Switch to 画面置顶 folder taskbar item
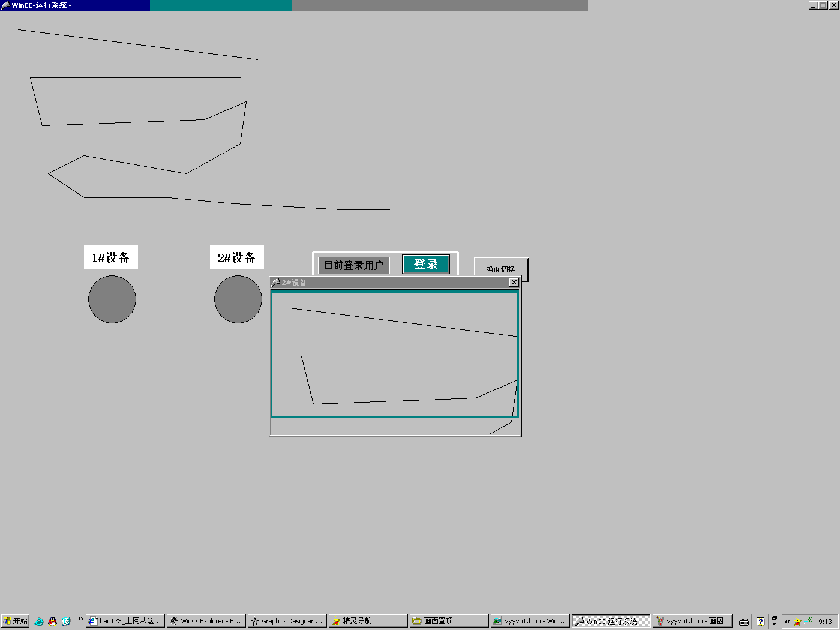 (x=449, y=621)
